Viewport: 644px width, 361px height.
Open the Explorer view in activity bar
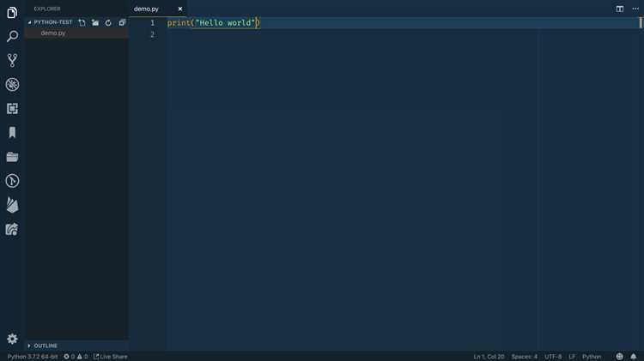12,13
